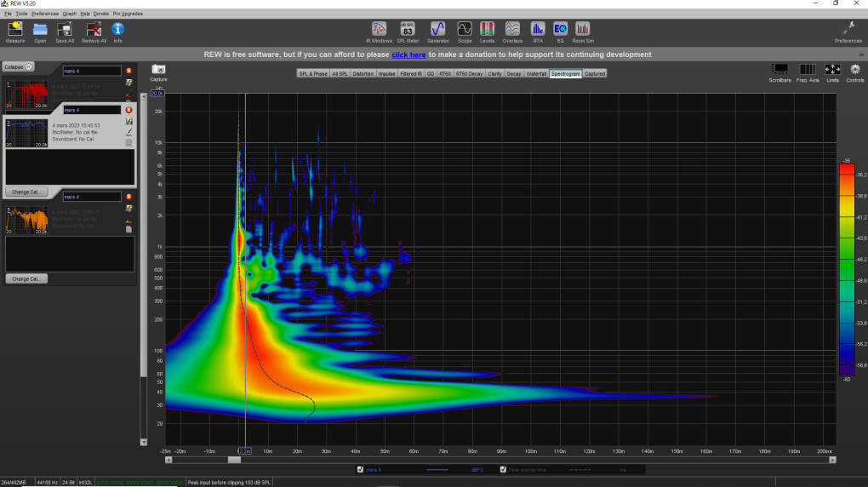Image resolution: width=868 pixels, height=487 pixels.
Task: Switch to Filtered IR tab
Action: [x=411, y=74]
